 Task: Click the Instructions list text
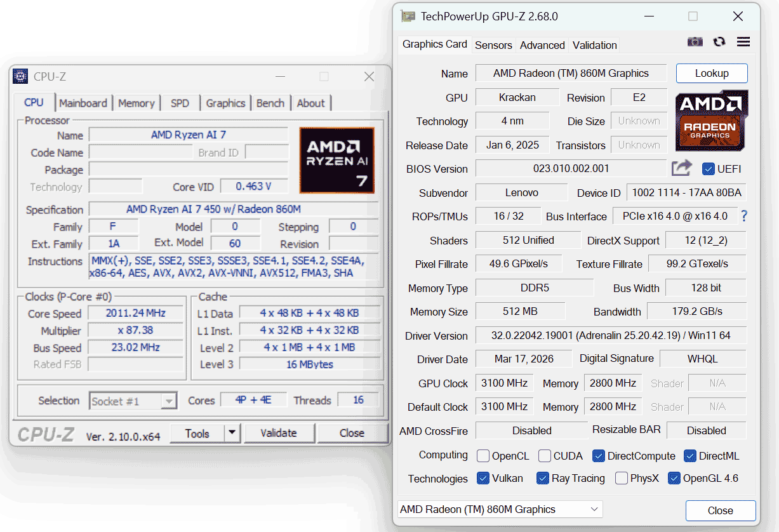tap(233, 267)
